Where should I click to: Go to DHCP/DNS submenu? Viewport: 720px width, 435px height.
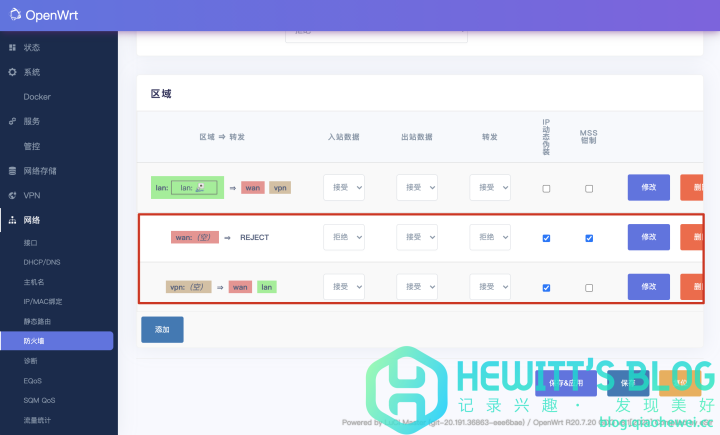click(42, 262)
